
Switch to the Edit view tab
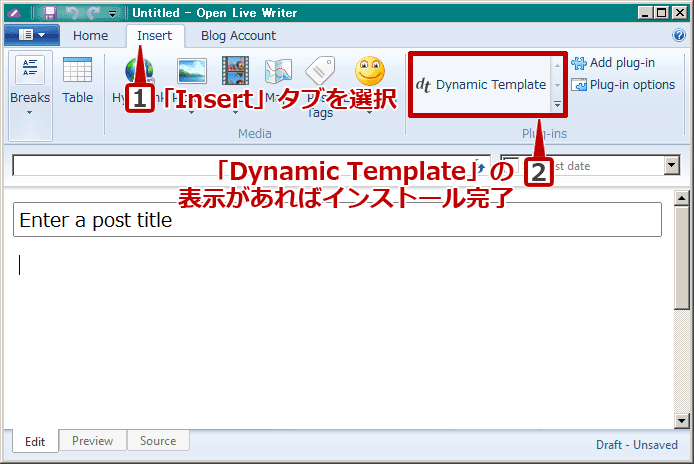35,441
